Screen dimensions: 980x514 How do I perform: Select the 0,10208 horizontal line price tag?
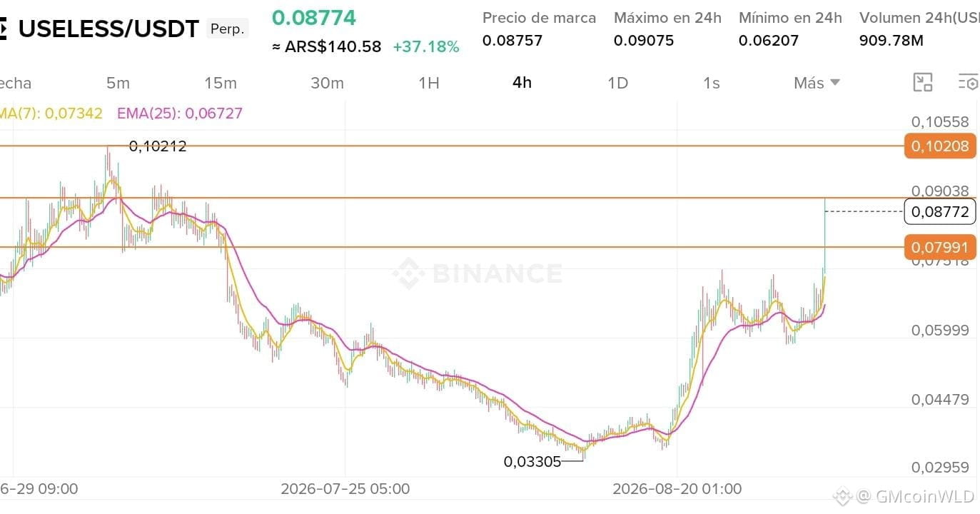[939, 146]
